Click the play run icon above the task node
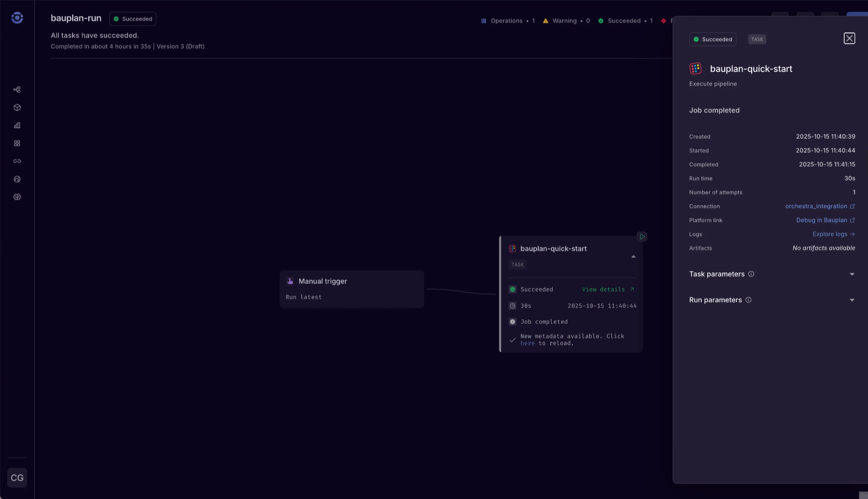 [x=642, y=236]
